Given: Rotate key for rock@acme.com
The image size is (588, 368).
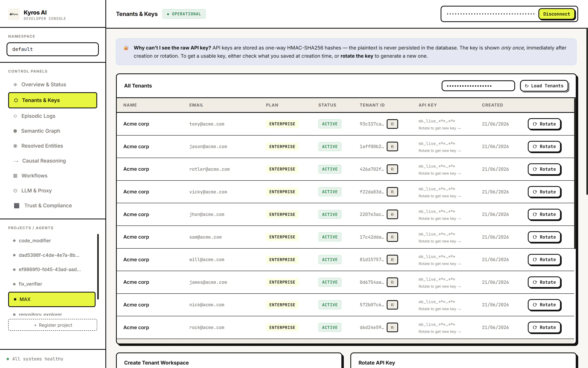Looking at the screenshot, I should (x=544, y=327).
